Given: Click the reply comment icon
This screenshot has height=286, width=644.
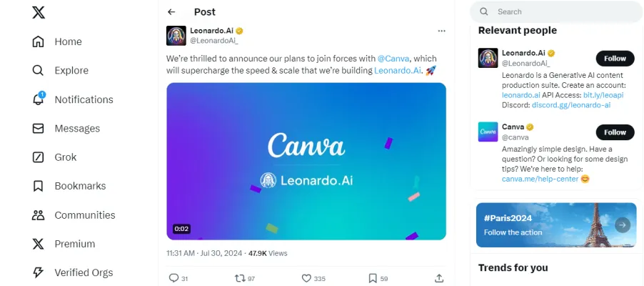Looking at the screenshot, I should coord(173,278).
